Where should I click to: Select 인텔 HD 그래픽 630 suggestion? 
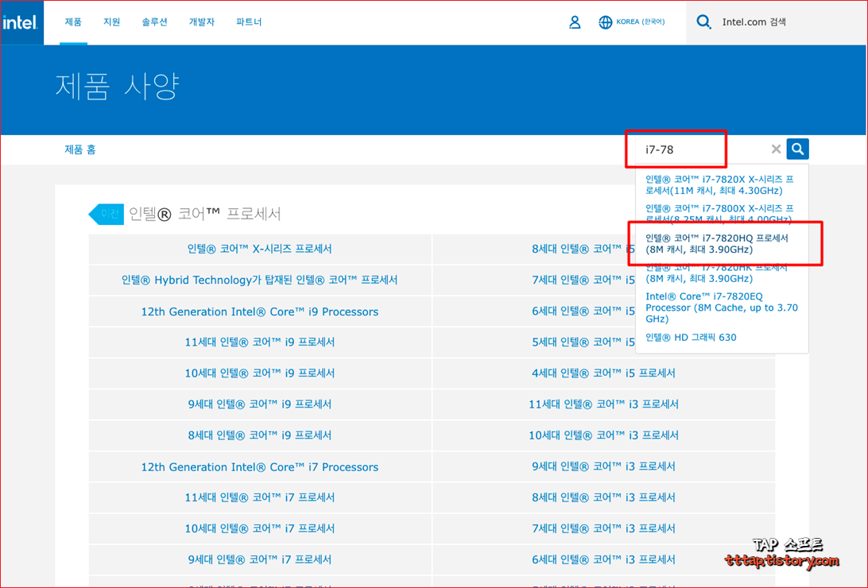(691, 338)
